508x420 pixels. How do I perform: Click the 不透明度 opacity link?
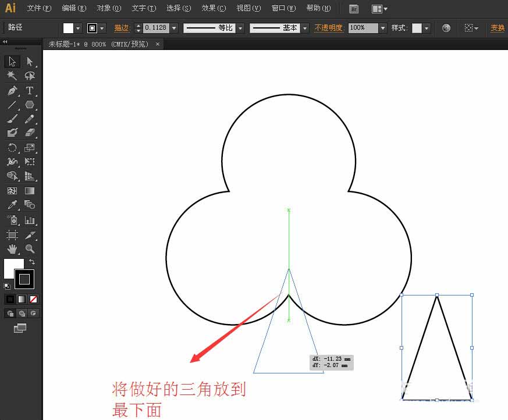[329, 28]
